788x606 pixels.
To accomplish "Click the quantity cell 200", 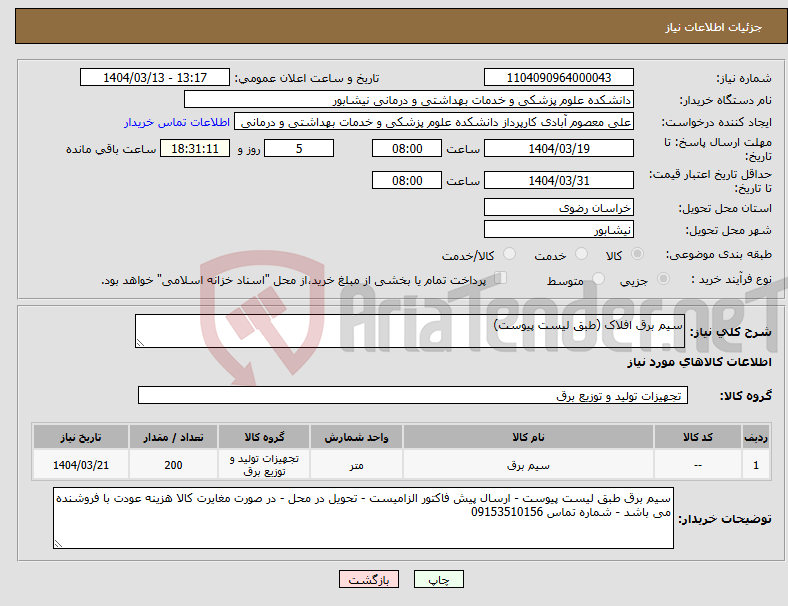I will point(173,465).
